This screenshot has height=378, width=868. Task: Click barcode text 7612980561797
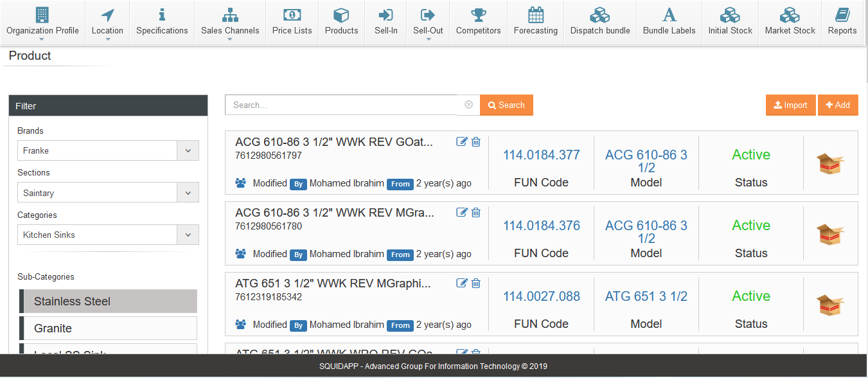tap(269, 156)
